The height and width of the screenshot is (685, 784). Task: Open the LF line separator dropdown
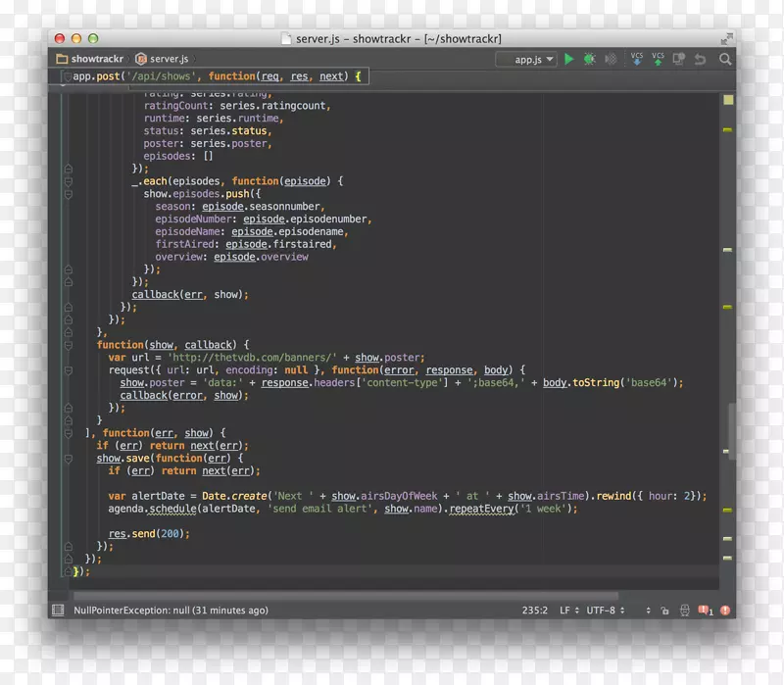pos(565,610)
